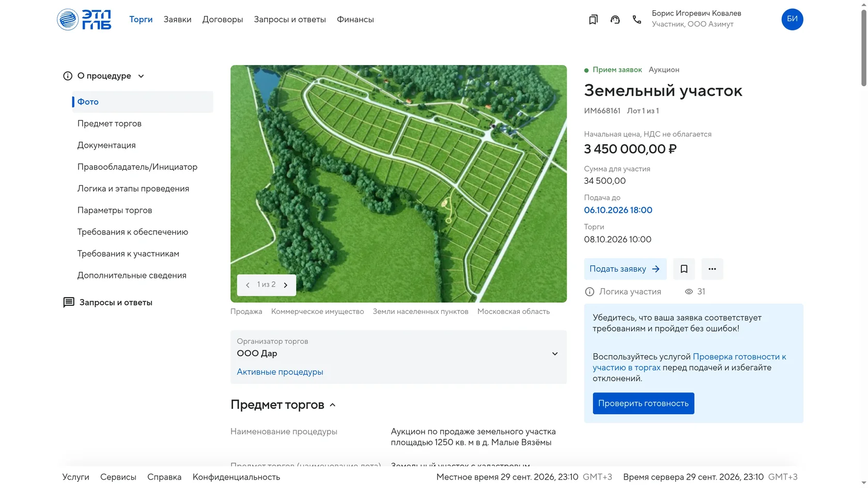Open the Договоры top menu

(x=223, y=20)
